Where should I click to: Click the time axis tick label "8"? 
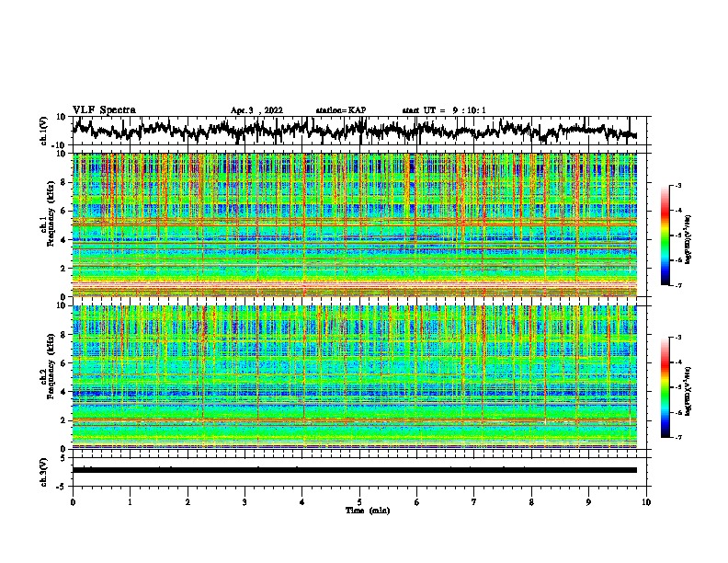click(x=531, y=502)
